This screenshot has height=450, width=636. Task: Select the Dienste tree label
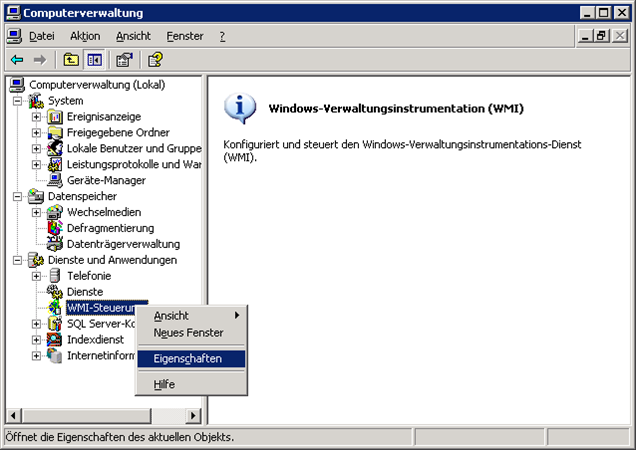pos(85,292)
